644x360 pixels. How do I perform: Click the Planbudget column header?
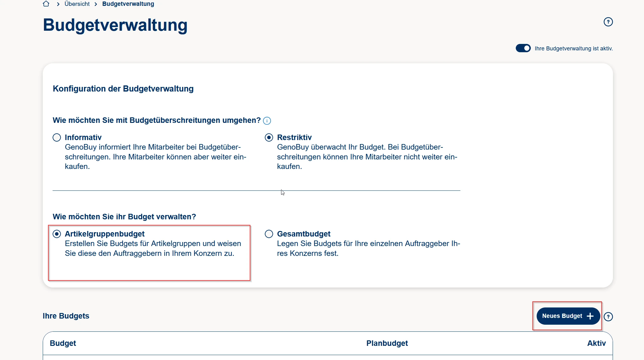(387, 343)
